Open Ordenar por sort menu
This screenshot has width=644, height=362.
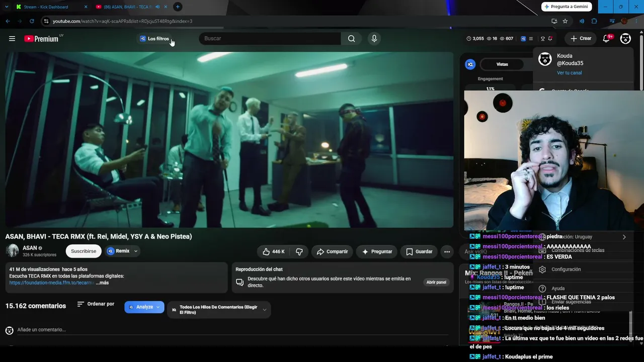96,304
